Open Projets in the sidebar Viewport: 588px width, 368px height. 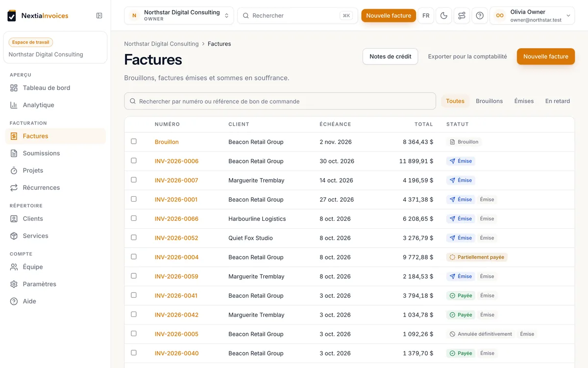coord(55,170)
